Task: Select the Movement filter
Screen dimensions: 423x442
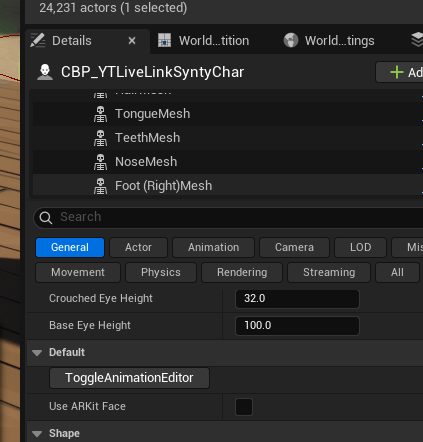Action: [78, 272]
